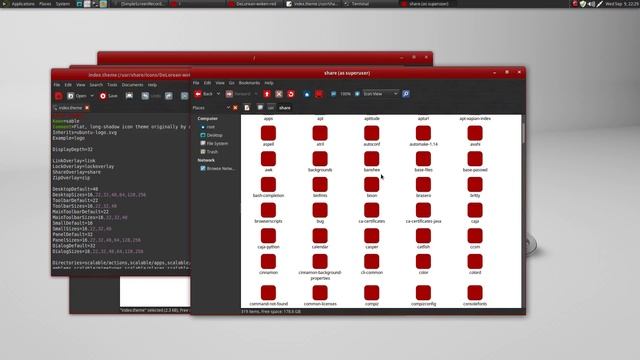The image size is (640, 360).
Task: Open File menu in share window
Action: [x=196, y=83]
